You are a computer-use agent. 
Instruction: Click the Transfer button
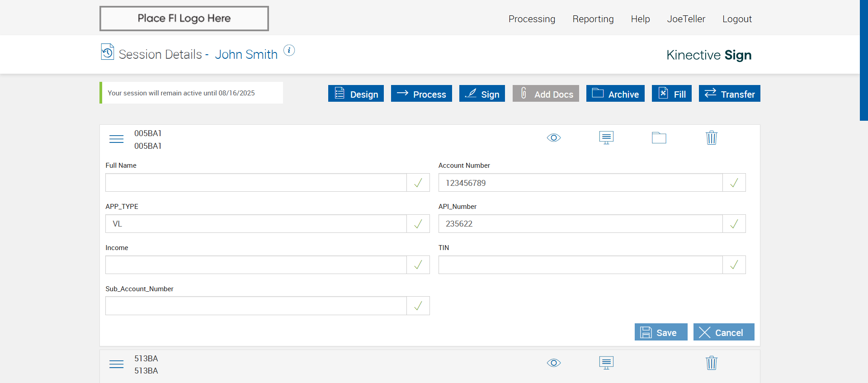click(x=729, y=94)
